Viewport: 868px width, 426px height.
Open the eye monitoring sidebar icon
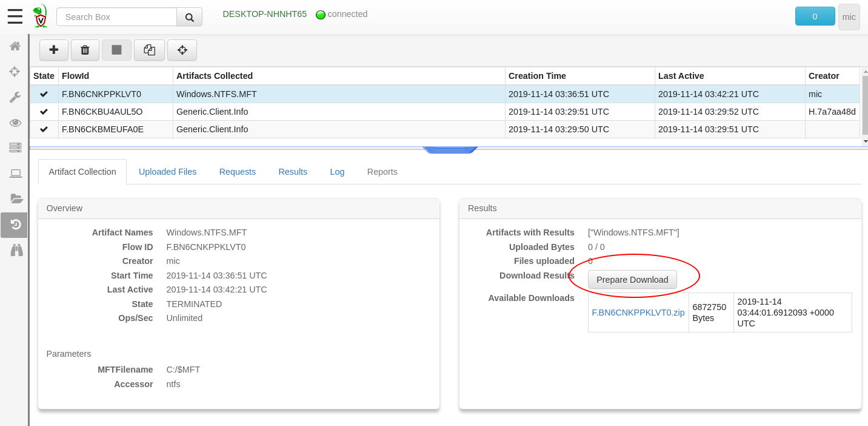tap(15, 123)
